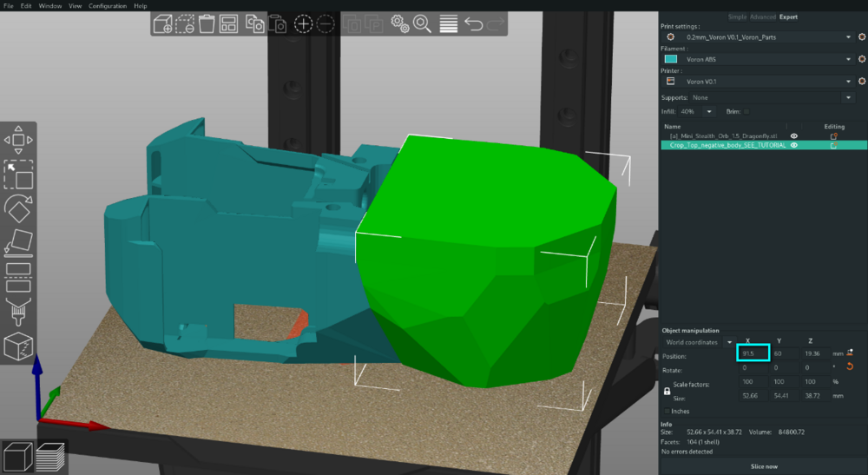868x475 pixels.
Task: Activate the Cut tool in left toolbar
Action: click(x=18, y=277)
